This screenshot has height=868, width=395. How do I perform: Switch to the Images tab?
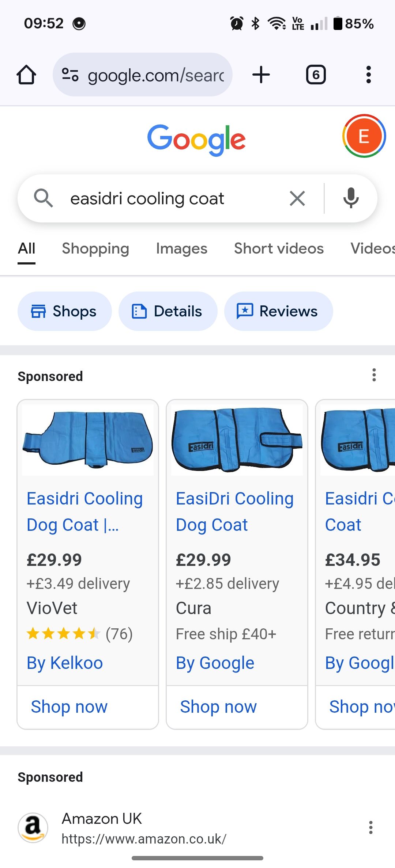pos(181,249)
